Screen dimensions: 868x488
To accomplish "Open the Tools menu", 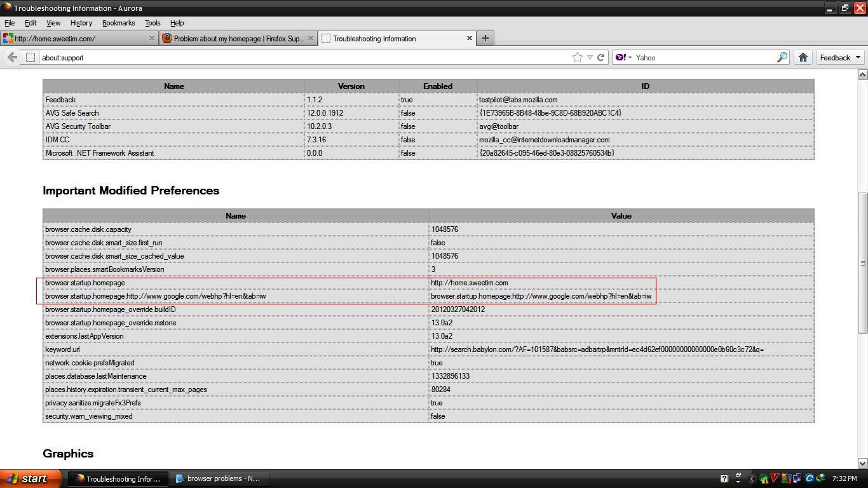I will pyautogui.click(x=153, y=23).
